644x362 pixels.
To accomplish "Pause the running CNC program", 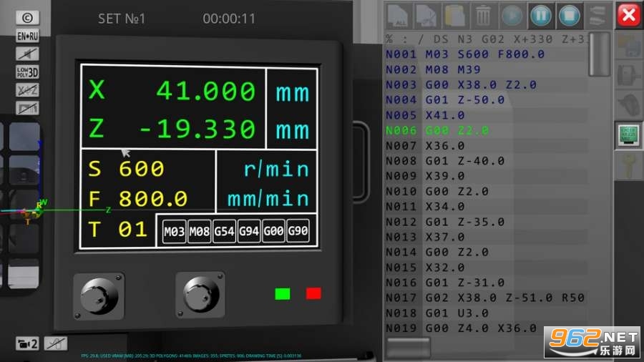I will pyautogui.click(x=540, y=15).
